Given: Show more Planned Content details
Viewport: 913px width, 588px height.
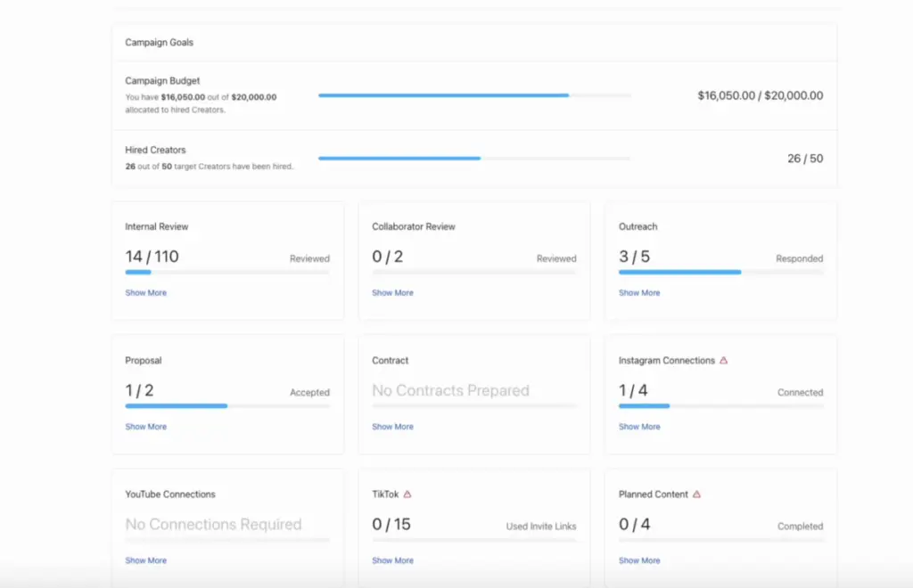Looking at the screenshot, I should pyautogui.click(x=639, y=560).
